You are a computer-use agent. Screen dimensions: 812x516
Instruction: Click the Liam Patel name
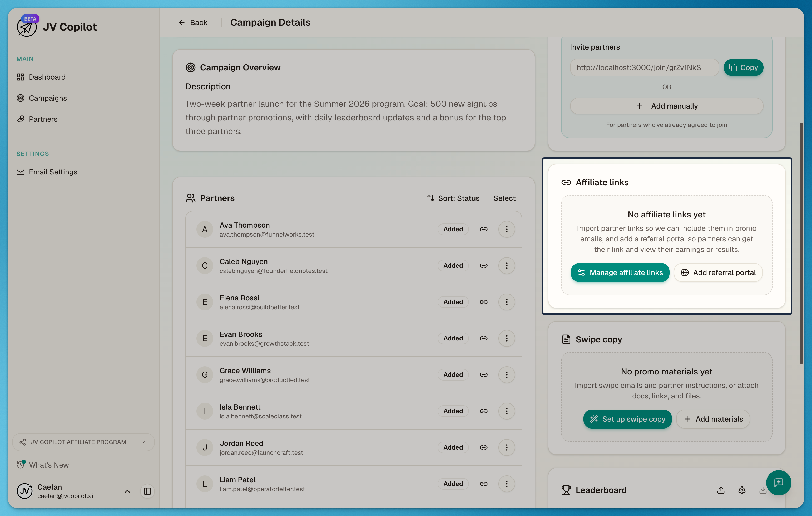pos(237,480)
